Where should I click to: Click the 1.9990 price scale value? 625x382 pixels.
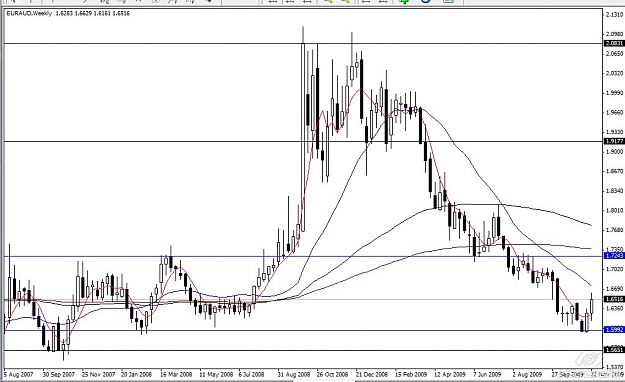pos(614,93)
